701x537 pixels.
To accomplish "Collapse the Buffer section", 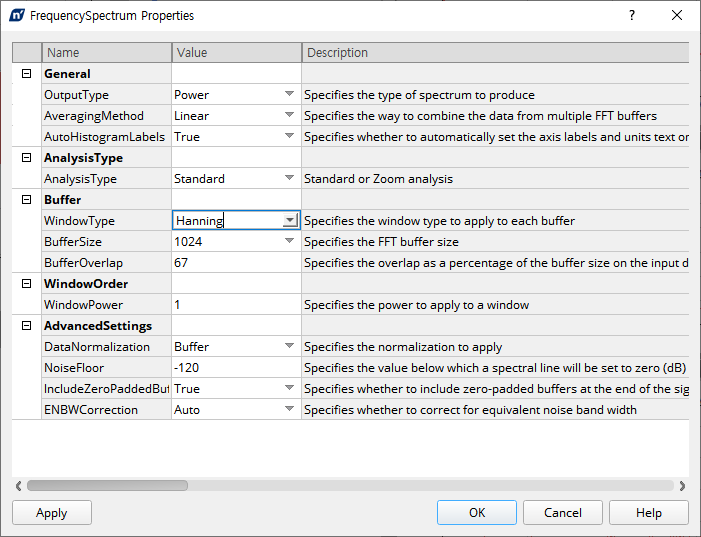I will [x=26, y=199].
